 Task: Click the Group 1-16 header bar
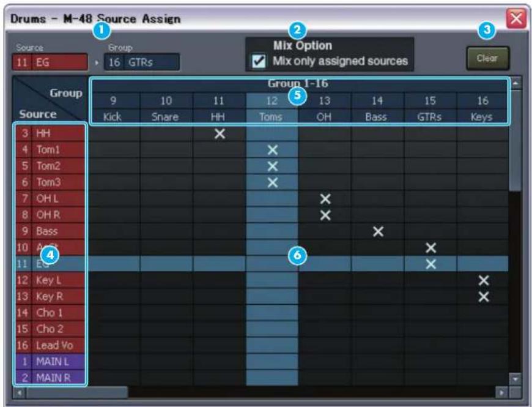[299, 83]
